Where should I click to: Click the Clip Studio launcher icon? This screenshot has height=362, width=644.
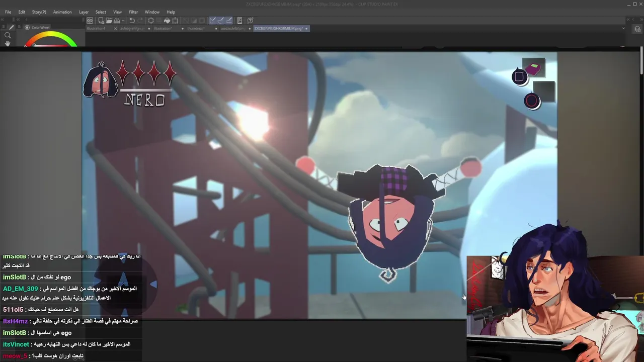[90, 21]
